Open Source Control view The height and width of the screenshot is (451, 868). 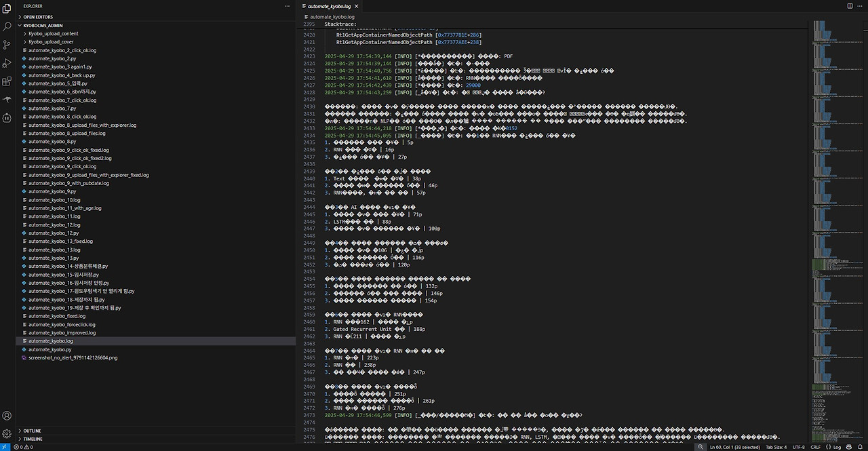tap(7, 45)
